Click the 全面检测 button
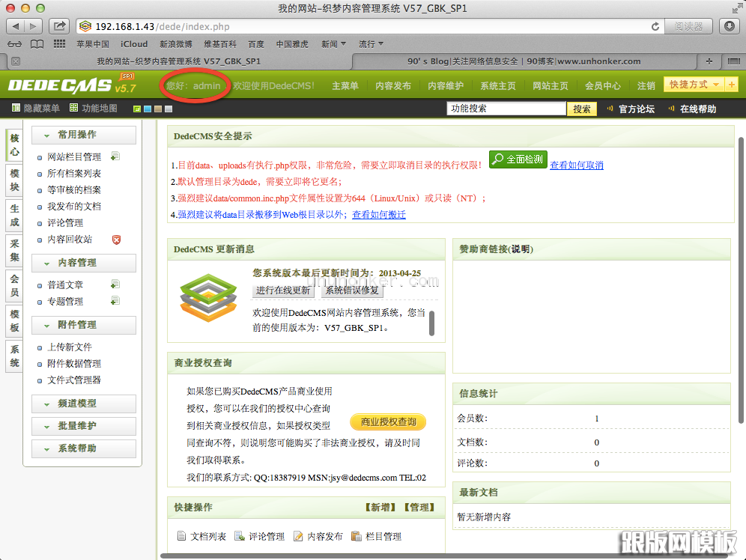The height and width of the screenshot is (560, 746). pos(518,159)
